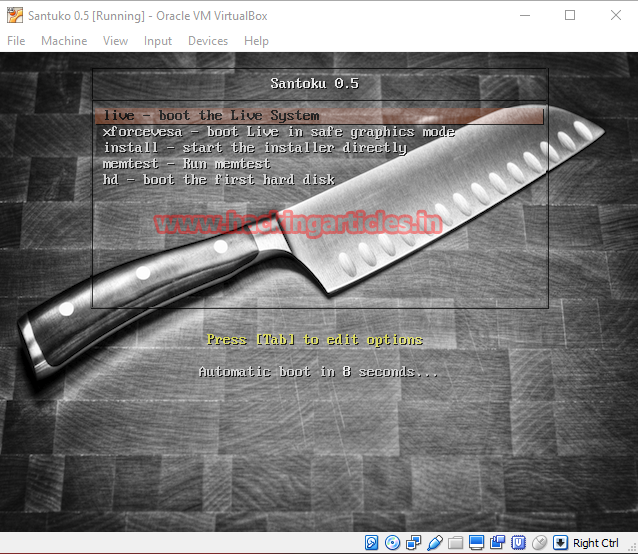Open the Help menu

[x=256, y=41]
